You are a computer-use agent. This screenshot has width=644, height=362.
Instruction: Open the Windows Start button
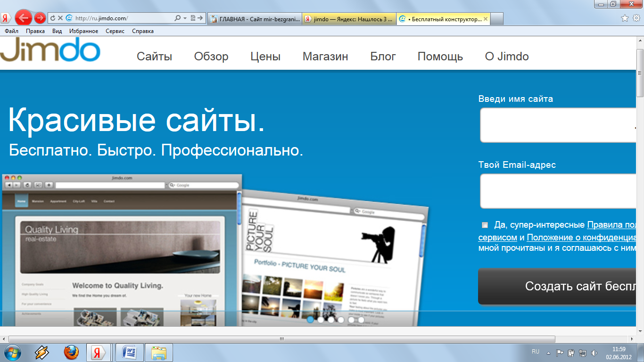tap(12, 353)
